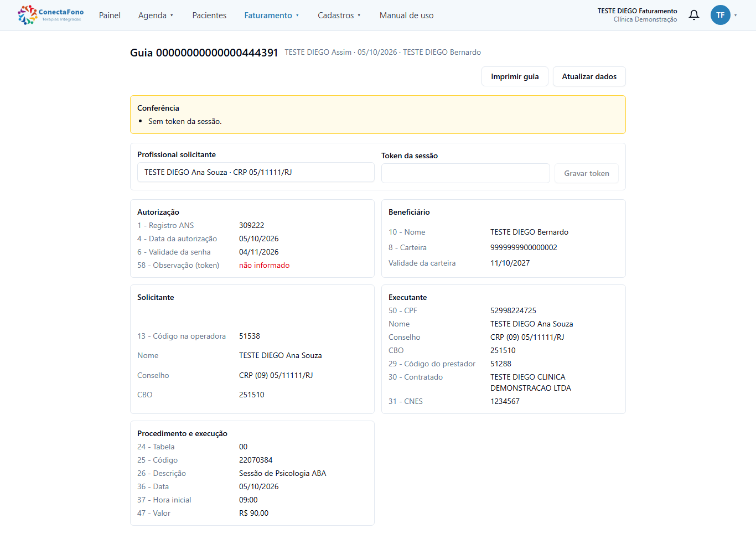756x539 pixels.
Task: Click the Data da autorização value 05/10/2026
Action: coord(259,239)
